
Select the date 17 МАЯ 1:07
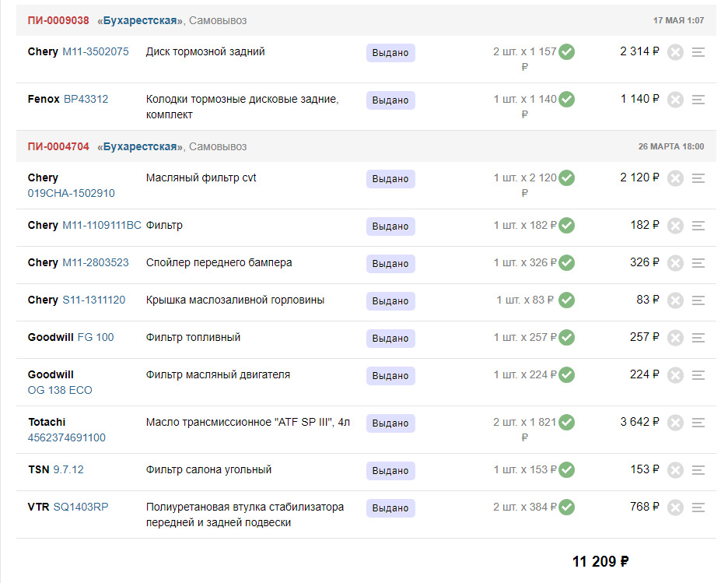[x=678, y=20]
